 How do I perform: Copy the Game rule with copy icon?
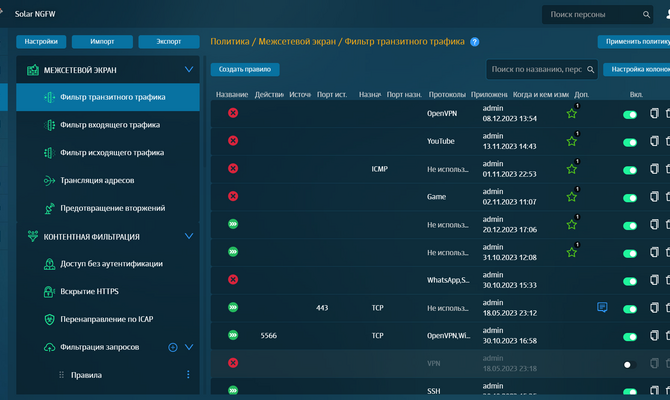(654, 197)
